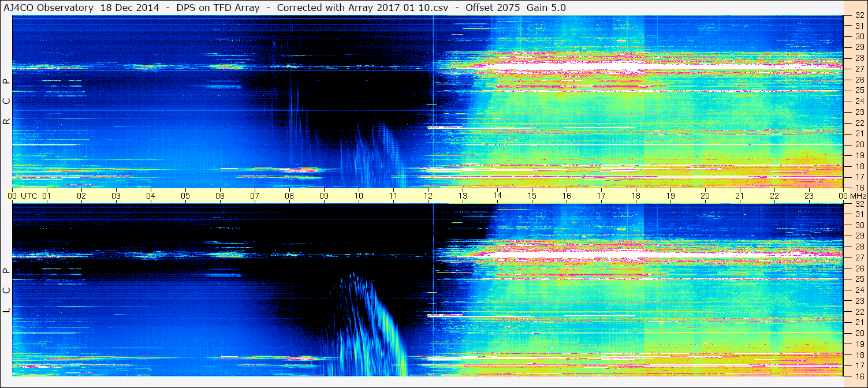Pick the 04 hour mark on UTC axis
Viewport: 868px width, 388px height.
(x=151, y=196)
